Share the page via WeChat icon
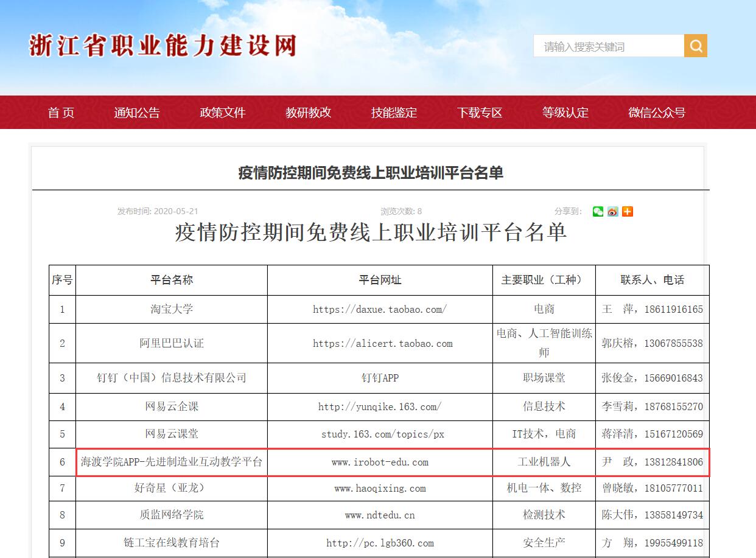This screenshot has width=756, height=558. point(598,212)
